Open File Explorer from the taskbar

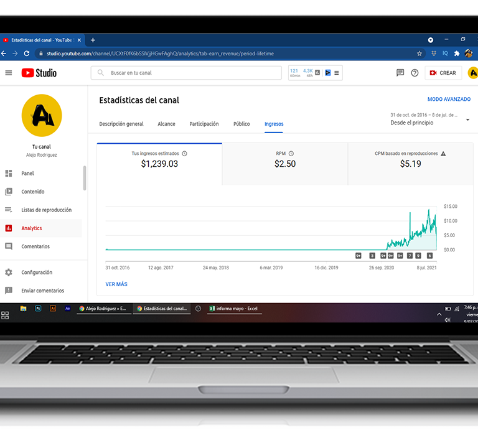[23, 309]
